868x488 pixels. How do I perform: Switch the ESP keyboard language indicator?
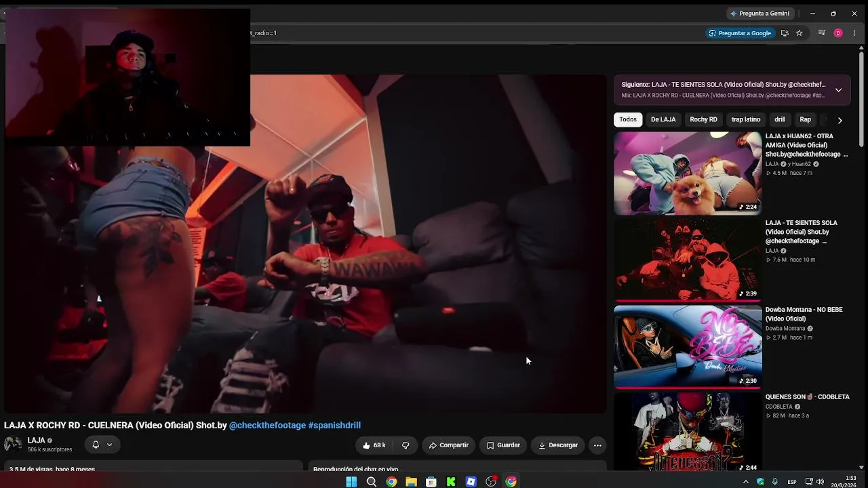point(792,482)
